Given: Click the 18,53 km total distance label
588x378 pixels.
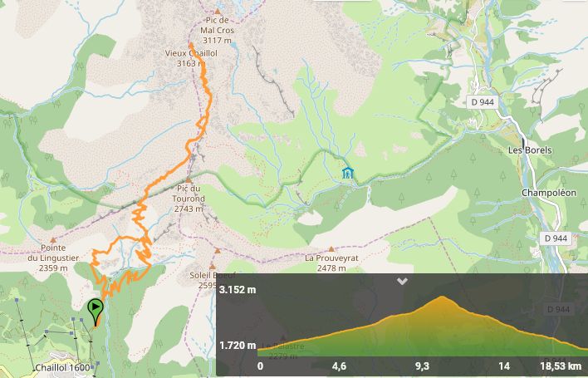Looking at the screenshot, I should [x=559, y=366].
